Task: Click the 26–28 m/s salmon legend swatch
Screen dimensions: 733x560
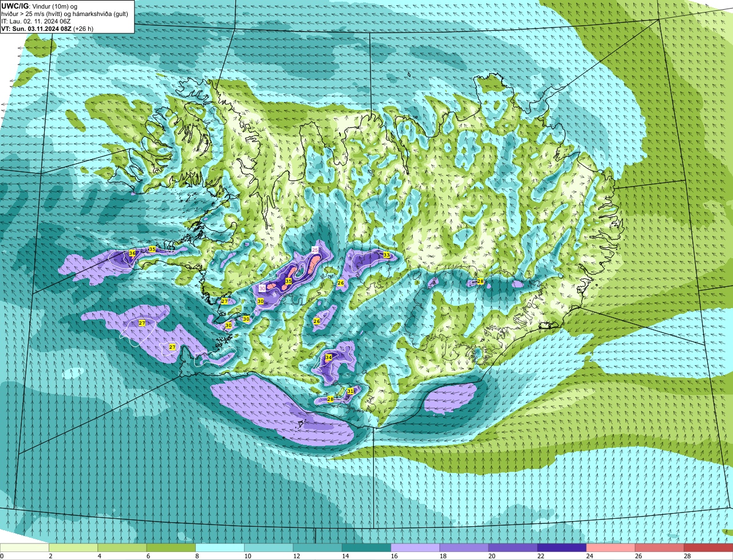Action: (x=660, y=548)
